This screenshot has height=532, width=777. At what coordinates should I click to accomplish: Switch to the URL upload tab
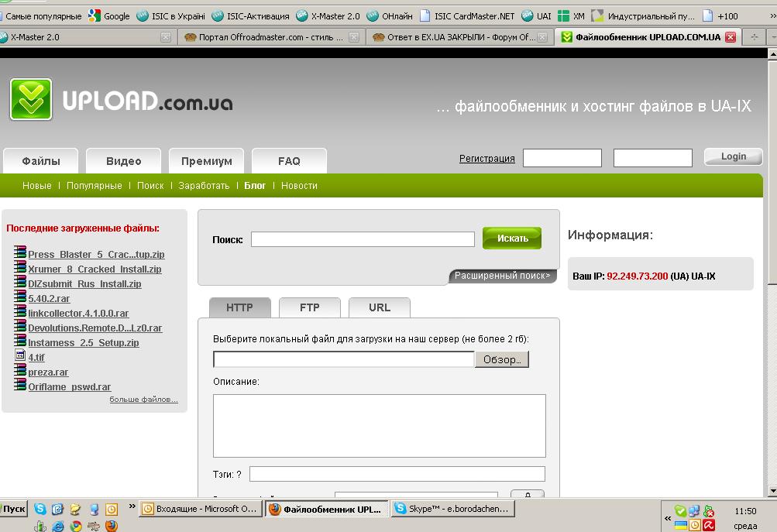click(x=379, y=307)
